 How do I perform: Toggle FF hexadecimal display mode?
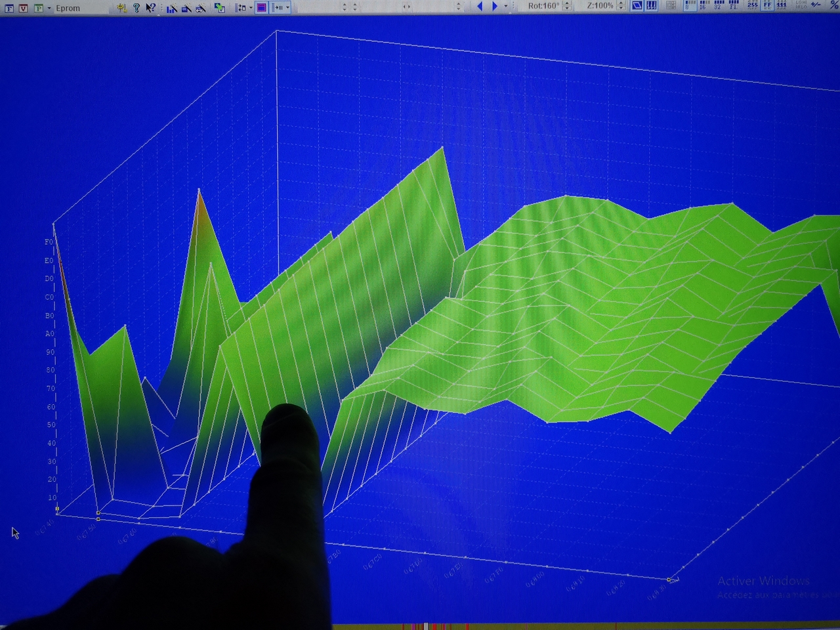(x=767, y=5)
